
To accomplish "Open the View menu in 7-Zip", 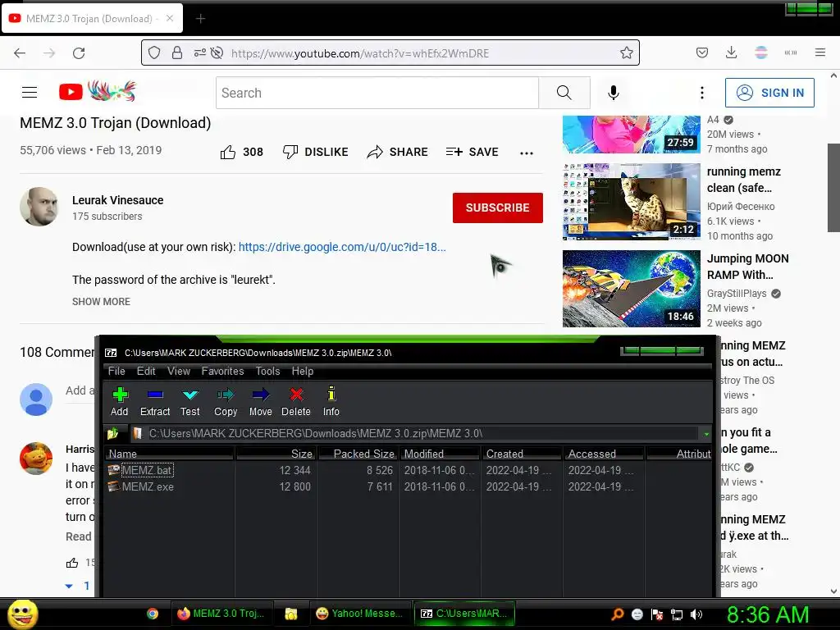I will tap(178, 371).
